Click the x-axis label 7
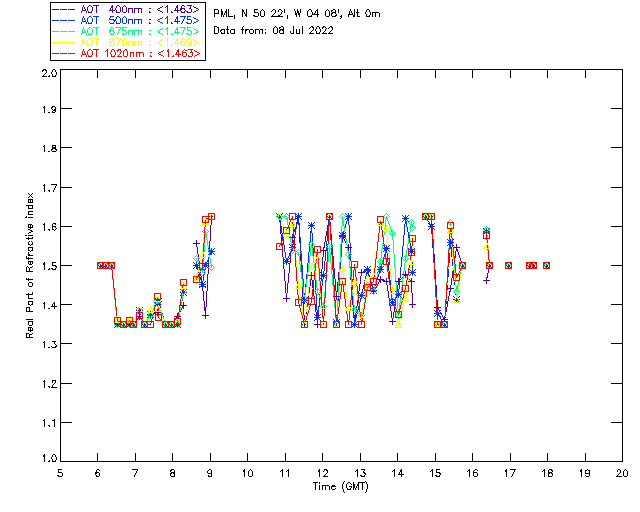640x512 pixels. [135, 473]
